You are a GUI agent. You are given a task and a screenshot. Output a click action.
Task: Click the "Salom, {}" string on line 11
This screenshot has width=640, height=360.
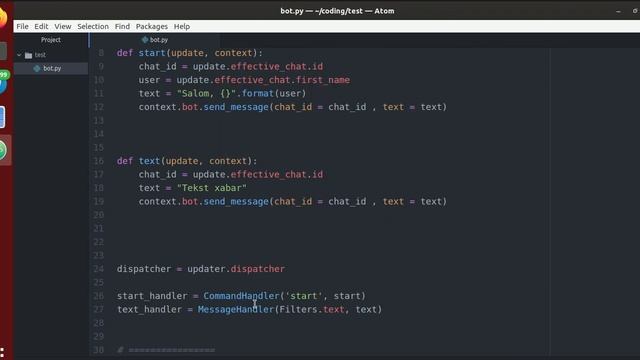[207, 93]
